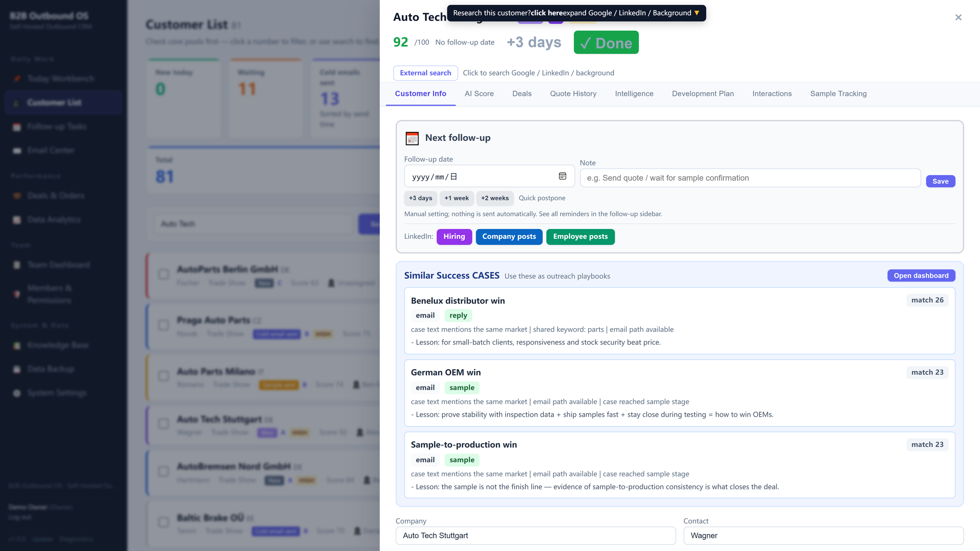The height and width of the screenshot is (551, 980).
Task: Open the date picker calendar icon
Action: coord(562,176)
